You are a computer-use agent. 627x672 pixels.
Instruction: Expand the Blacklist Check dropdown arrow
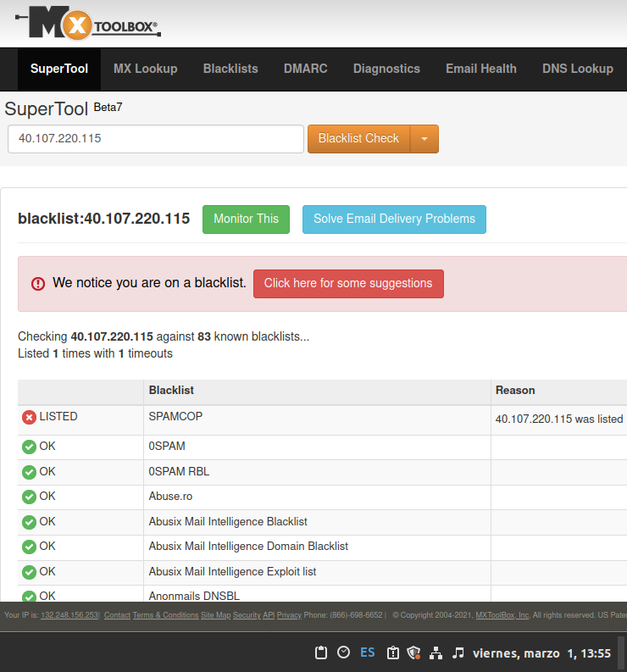click(424, 139)
